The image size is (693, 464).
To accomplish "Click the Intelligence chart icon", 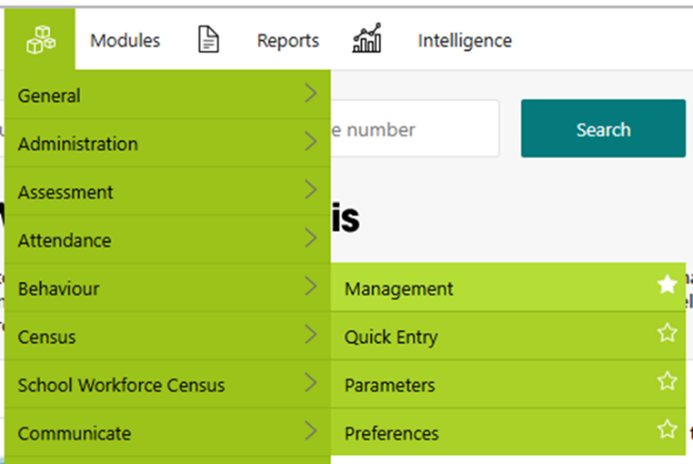I will click(x=367, y=40).
